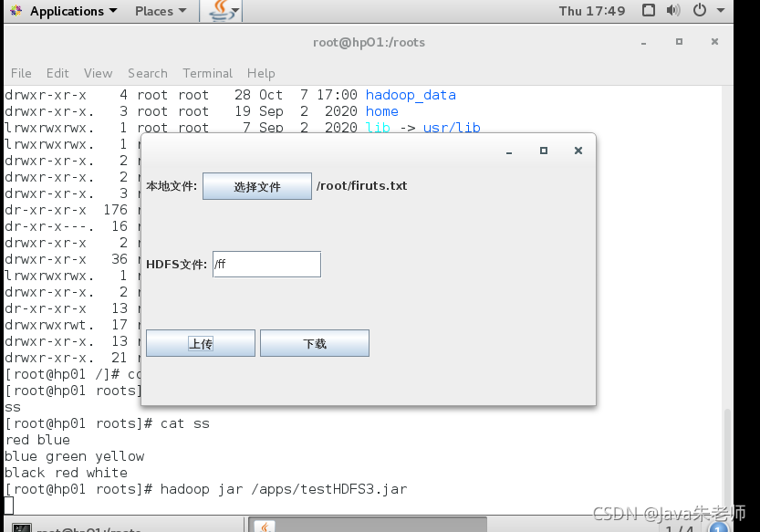
Task: Open the terminal View menu
Action: [x=98, y=73]
